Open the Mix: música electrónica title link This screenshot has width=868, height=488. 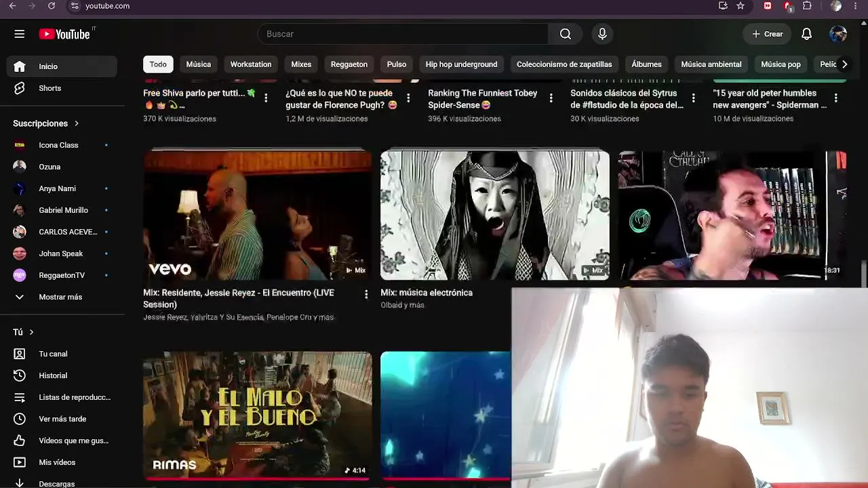[427, 293]
